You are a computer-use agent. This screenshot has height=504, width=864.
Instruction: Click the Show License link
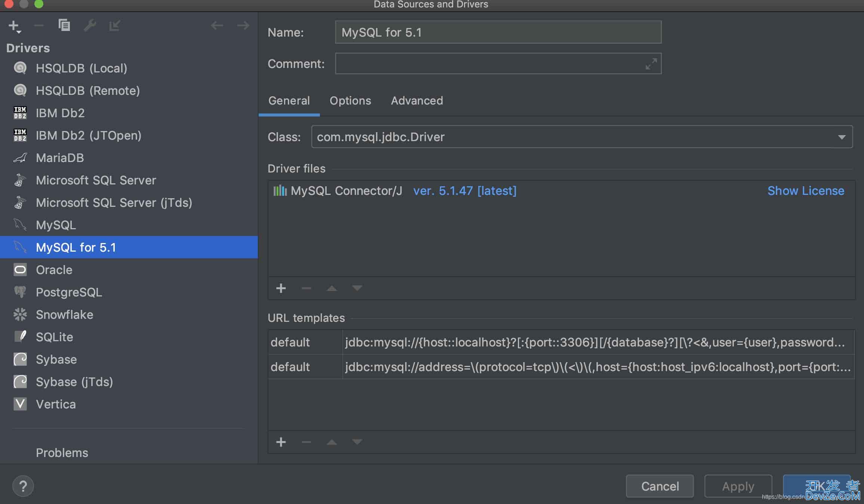click(806, 191)
